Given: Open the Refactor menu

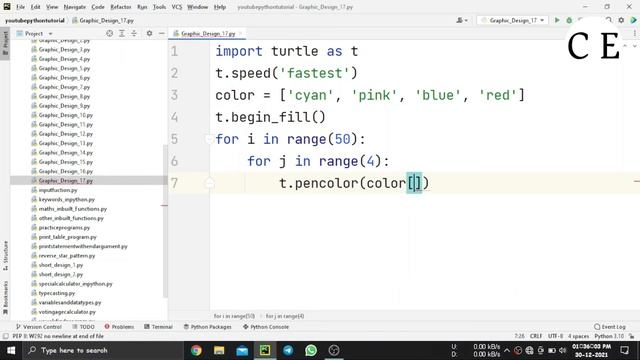Looking at the screenshot, I should point(121,7).
